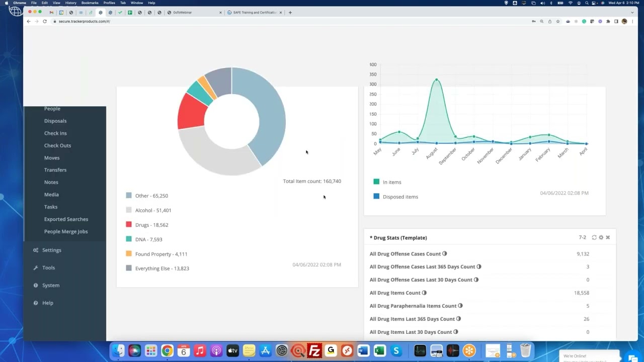
Task: Click the August peak point on line chart
Action: pos(436,79)
